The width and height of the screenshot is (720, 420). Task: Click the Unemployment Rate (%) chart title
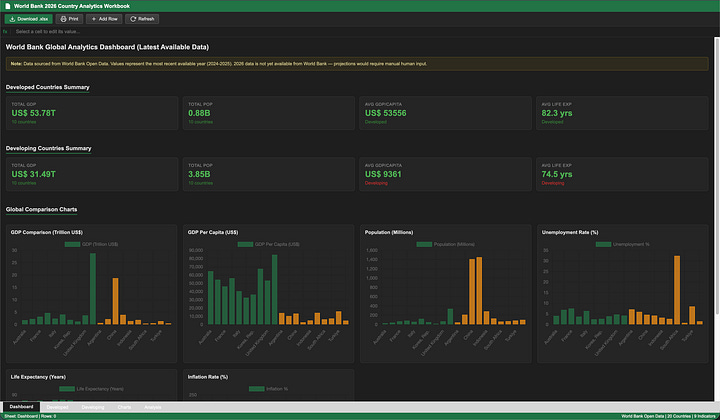pyautogui.click(x=570, y=232)
